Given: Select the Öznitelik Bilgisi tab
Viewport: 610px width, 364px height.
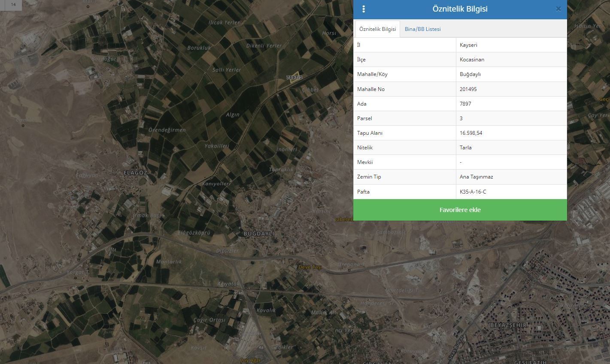Looking at the screenshot, I should pyautogui.click(x=377, y=29).
